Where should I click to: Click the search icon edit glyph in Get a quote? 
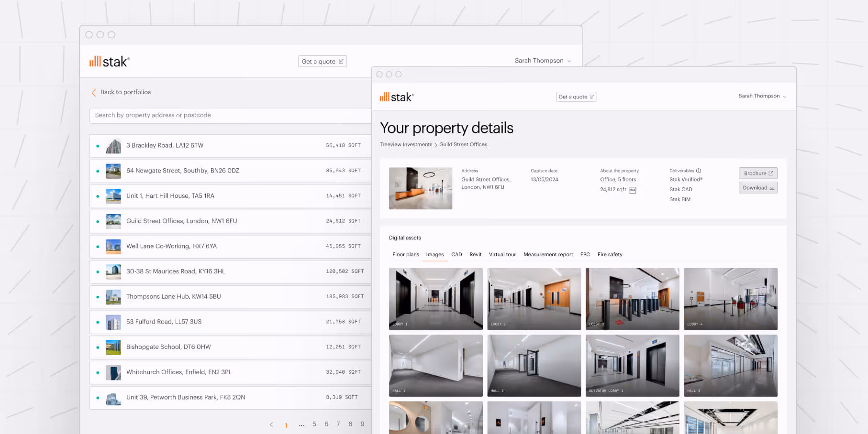(592, 97)
